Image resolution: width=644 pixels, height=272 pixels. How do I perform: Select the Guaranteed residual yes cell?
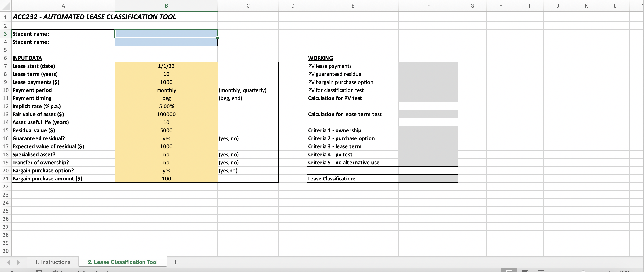[x=166, y=138]
